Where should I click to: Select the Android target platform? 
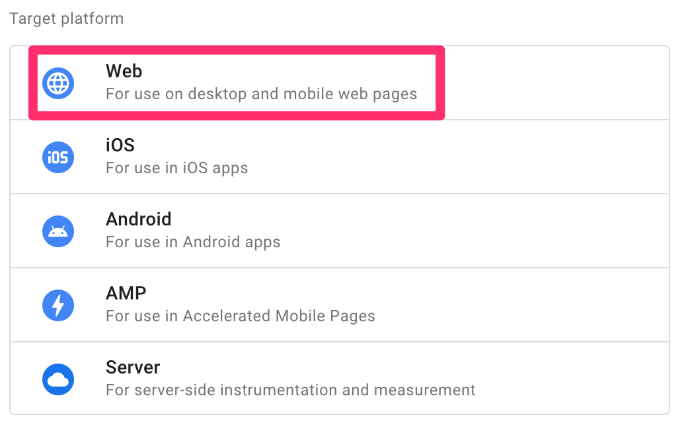[x=340, y=231]
